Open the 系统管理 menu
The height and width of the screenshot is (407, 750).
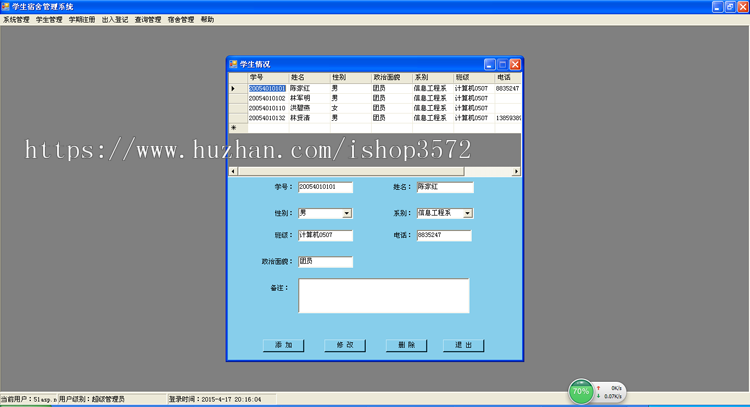pos(16,20)
